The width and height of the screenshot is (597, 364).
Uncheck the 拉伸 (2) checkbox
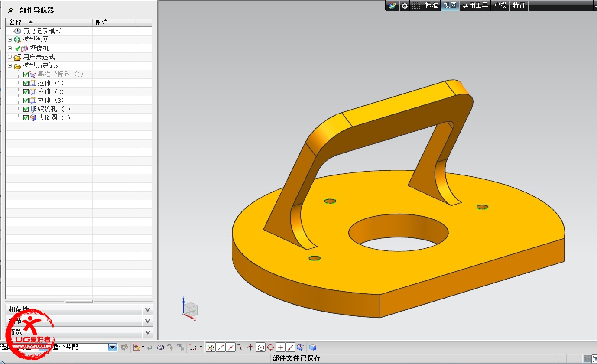coord(26,92)
